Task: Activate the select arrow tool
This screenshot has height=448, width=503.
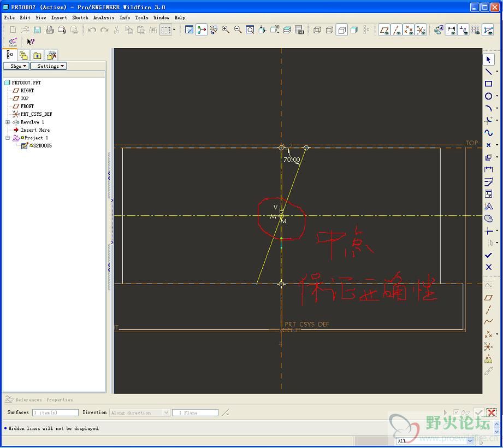Action: [488, 60]
